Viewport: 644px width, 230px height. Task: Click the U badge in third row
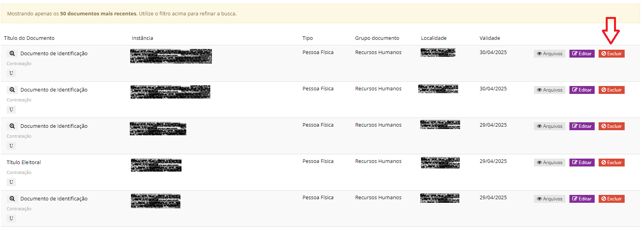11,146
